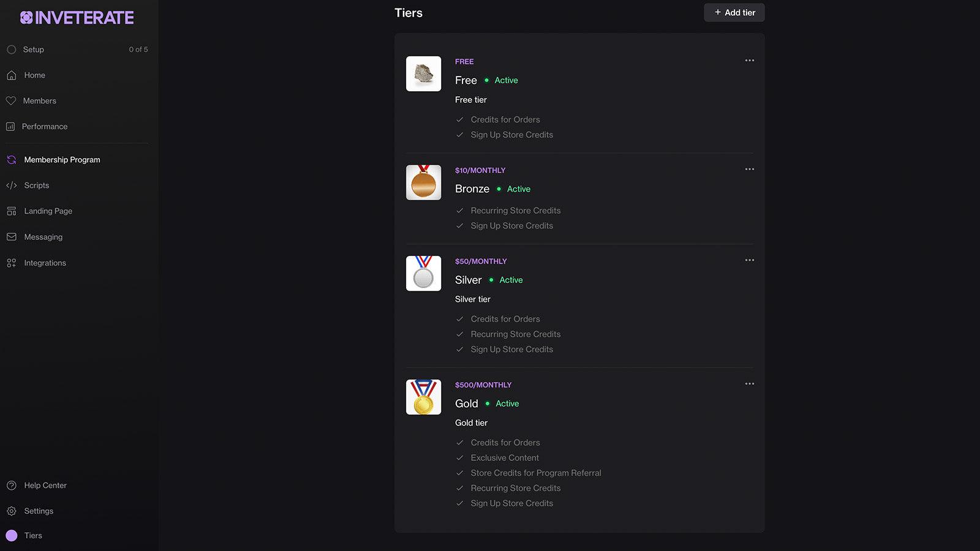Click the Silver medal thumbnail image

pyautogui.click(x=423, y=273)
